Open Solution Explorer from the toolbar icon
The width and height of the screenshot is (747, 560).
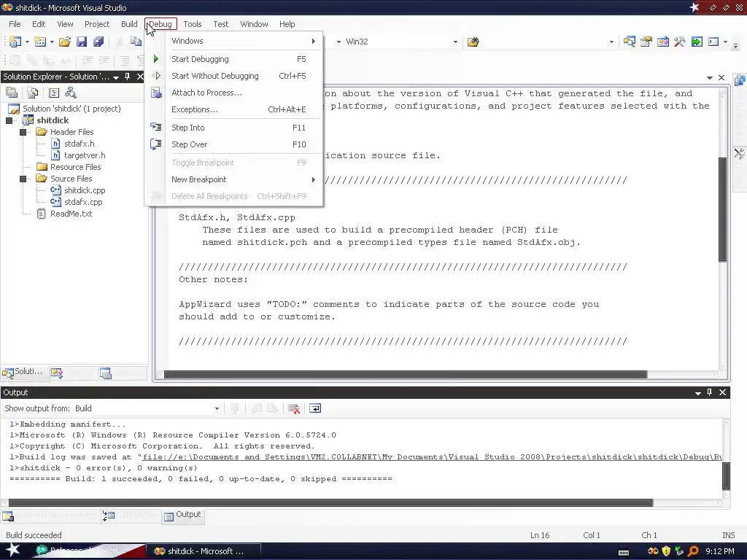630,42
